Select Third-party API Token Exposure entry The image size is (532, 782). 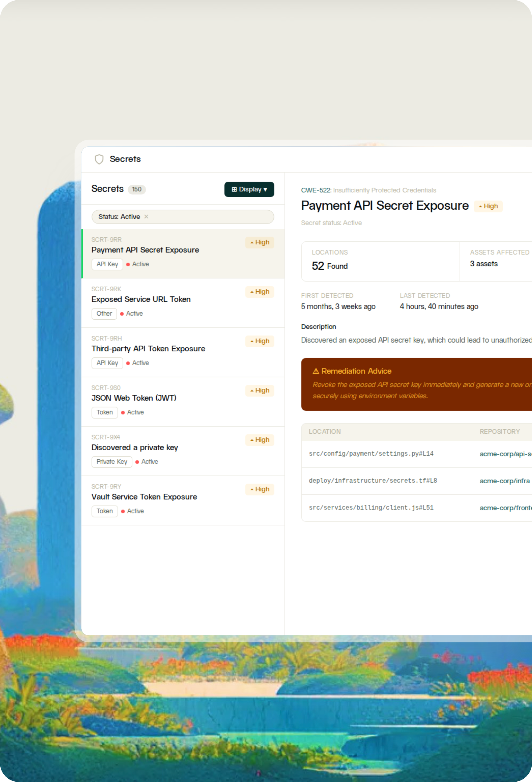pos(148,349)
